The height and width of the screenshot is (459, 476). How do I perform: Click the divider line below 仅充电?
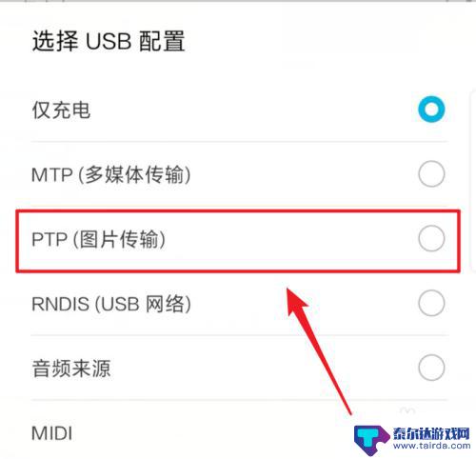pyautogui.click(x=240, y=142)
